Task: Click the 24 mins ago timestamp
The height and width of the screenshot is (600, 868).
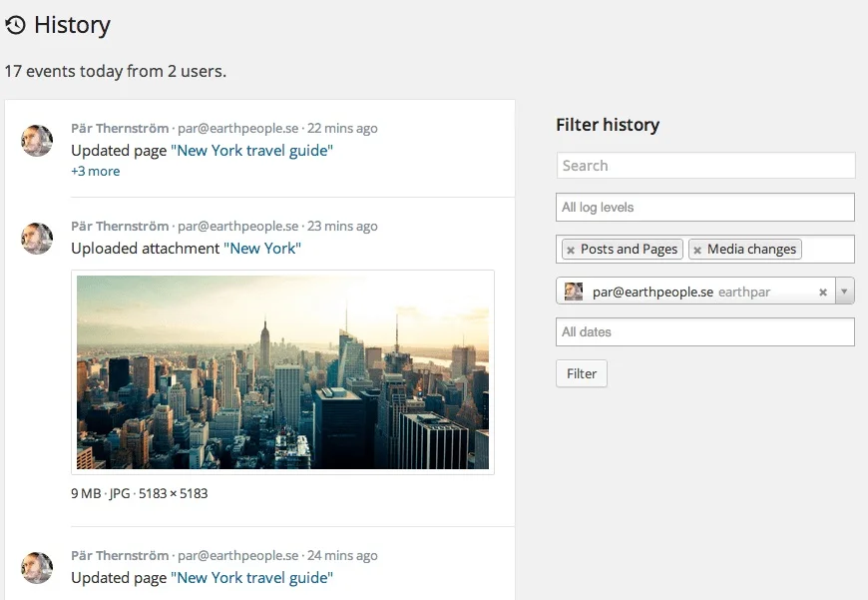Action: pos(342,556)
